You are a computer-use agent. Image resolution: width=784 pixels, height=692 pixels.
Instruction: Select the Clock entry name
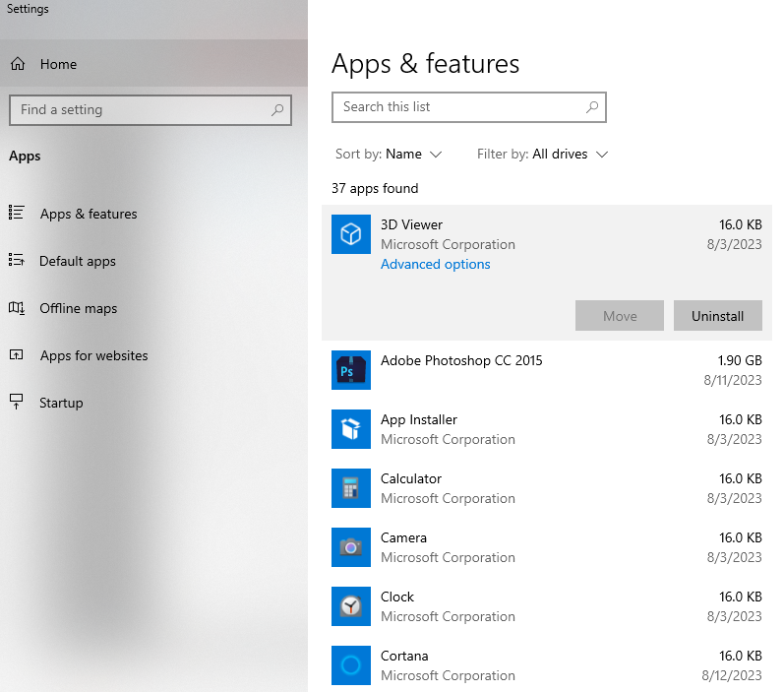397,597
